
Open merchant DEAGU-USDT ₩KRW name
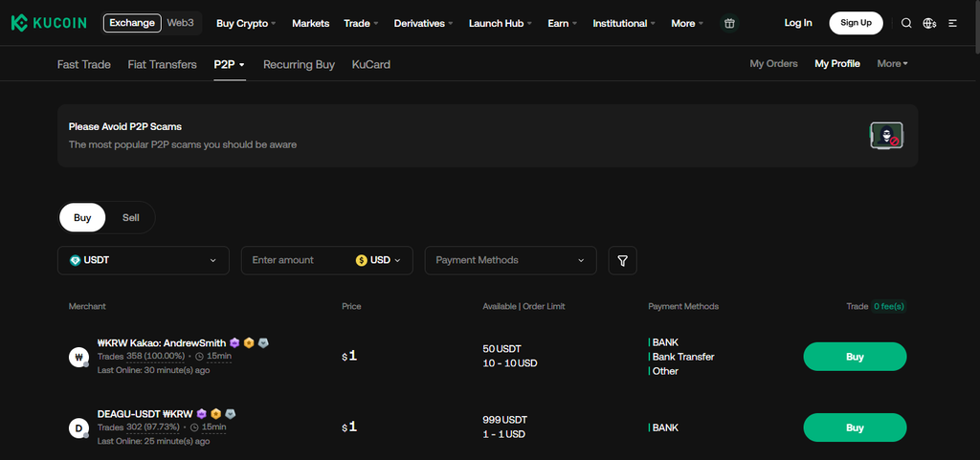coord(145,413)
